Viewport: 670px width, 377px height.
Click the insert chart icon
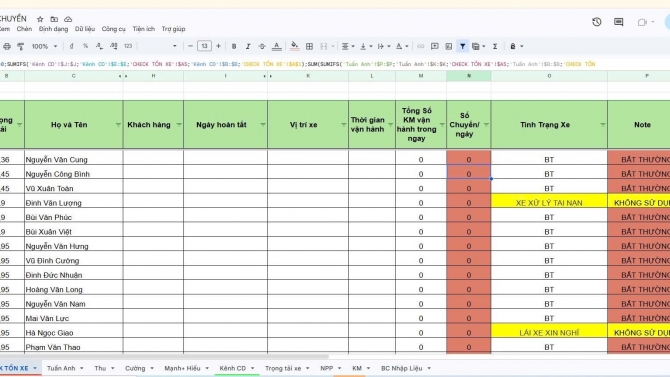(x=449, y=46)
